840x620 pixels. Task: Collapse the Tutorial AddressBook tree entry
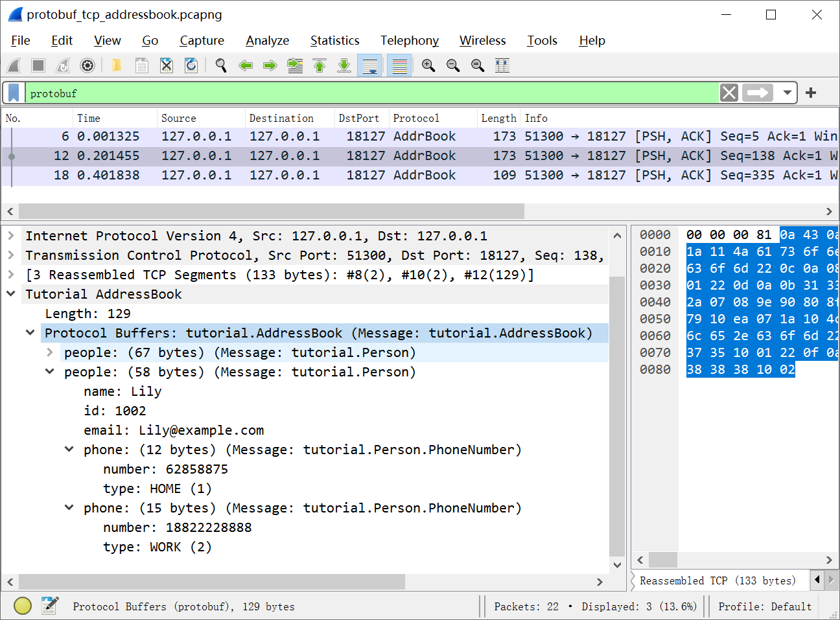[x=11, y=293]
